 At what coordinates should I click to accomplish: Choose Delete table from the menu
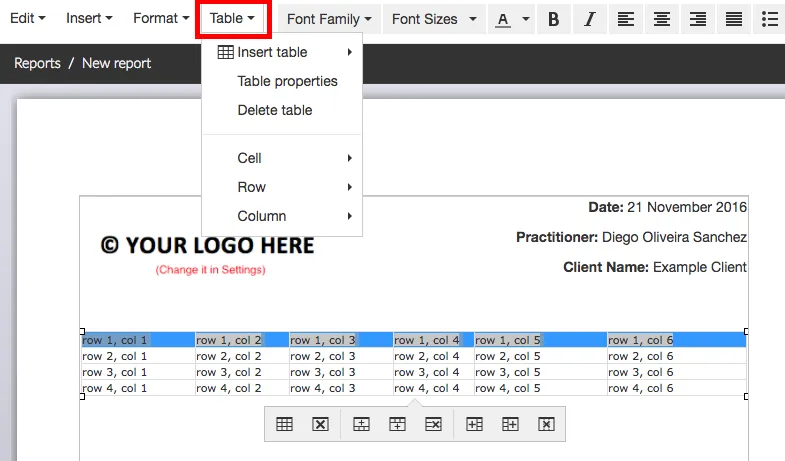282,110
